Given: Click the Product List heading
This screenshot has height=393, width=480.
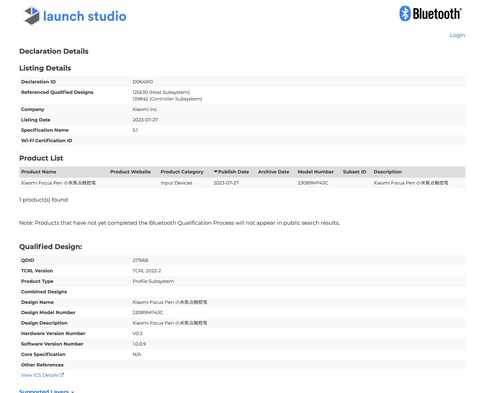Looking at the screenshot, I should pyautogui.click(x=41, y=158).
